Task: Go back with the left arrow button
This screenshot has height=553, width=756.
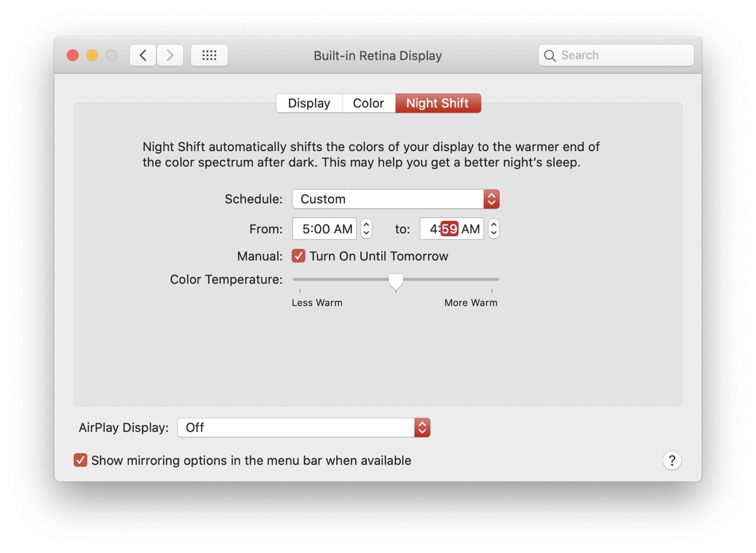Action: [143, 55]
